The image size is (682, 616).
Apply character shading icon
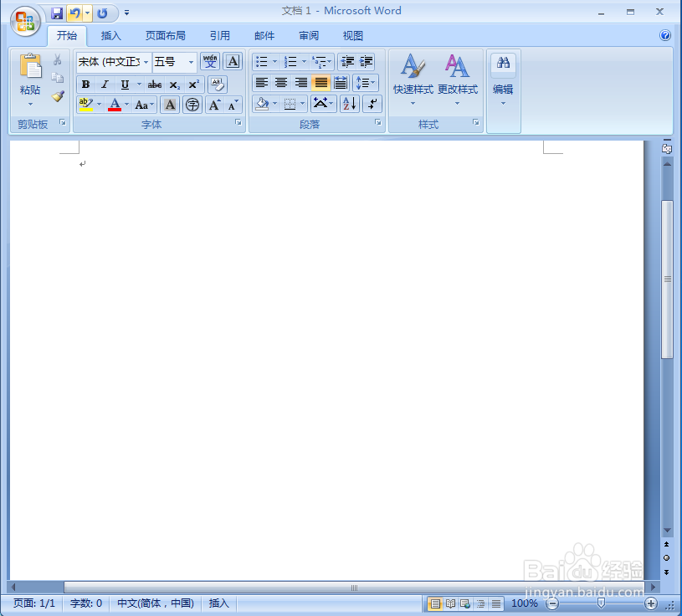pos(170,105)
